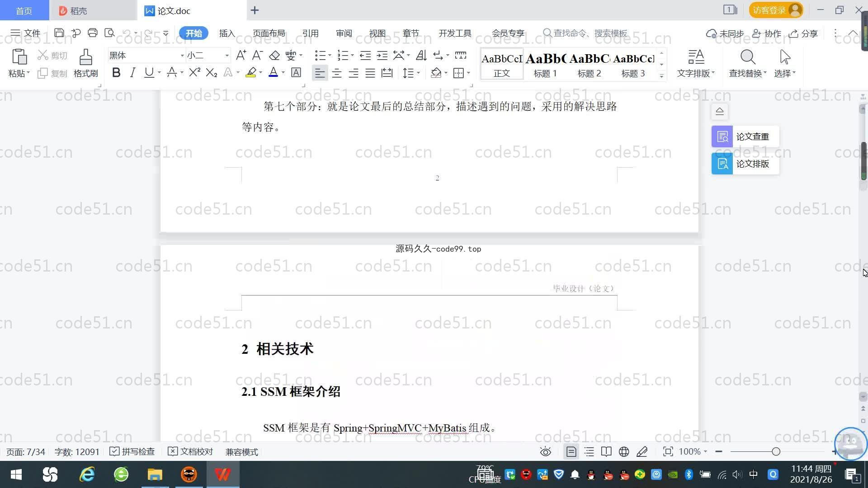The width and height of the screenshot is (868, 488).
Task: Open 论文查重 sidebar tool
Action: click(745, 136)
